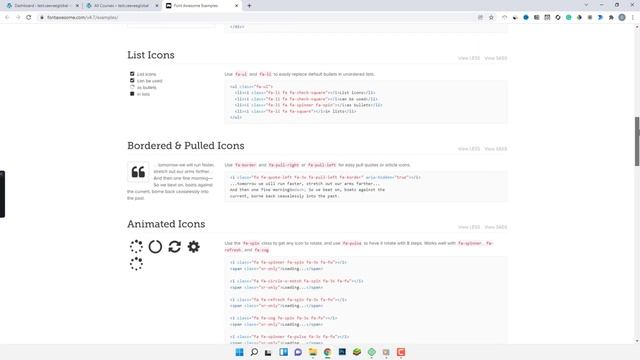Open the Windows Start menu
640x360 pixels.
click(240, 352)
